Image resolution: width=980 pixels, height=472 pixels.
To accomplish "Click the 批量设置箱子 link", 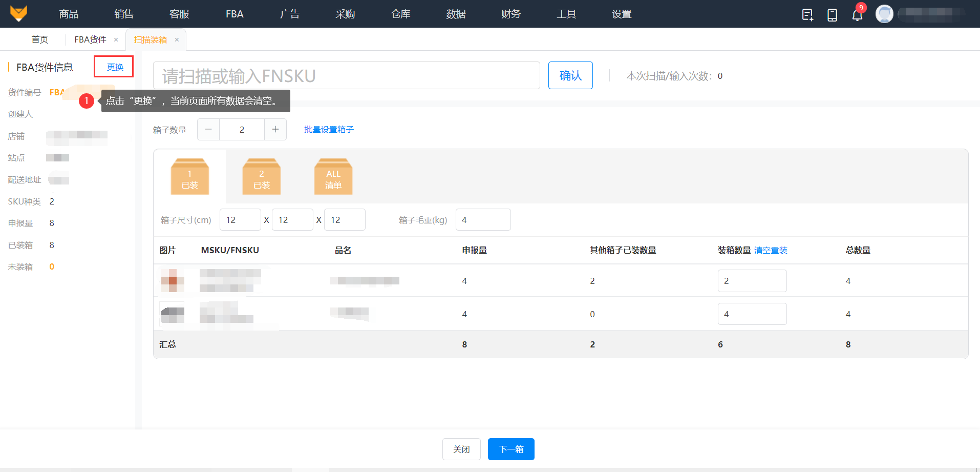I will 329,130.
